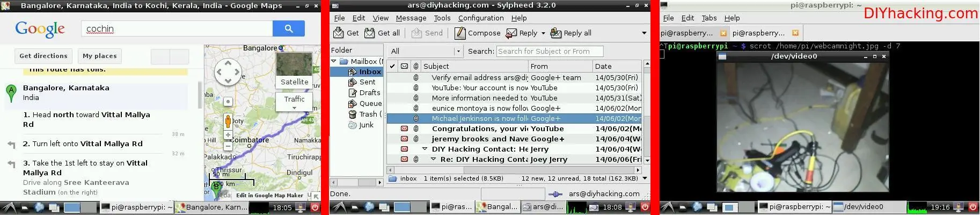980x215 pixels.
Task: Select the Trash folder
Action: tap(365, 114)
